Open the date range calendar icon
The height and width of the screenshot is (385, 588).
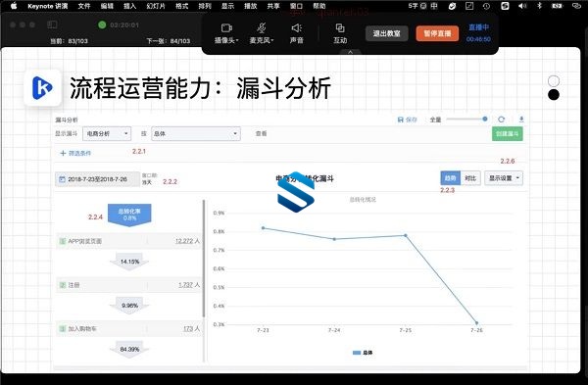[x=62, y=179]
